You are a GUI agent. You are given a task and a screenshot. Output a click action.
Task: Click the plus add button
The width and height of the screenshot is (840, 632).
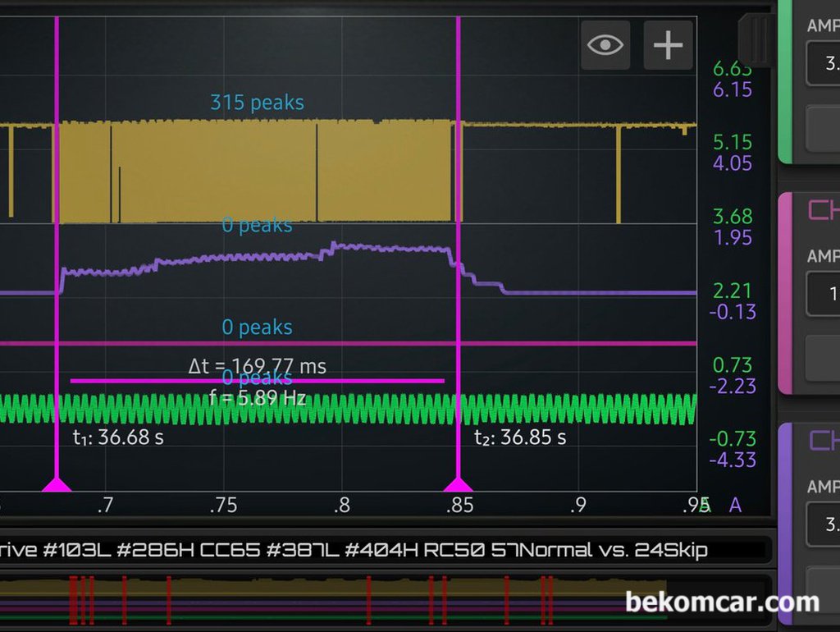click(668, 45)
